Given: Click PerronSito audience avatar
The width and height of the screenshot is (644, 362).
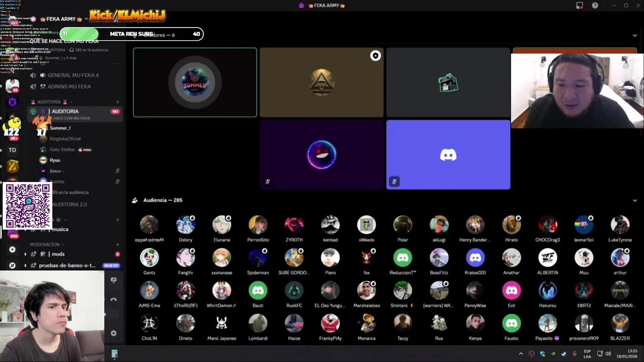Looking at the screenshot, I should pos(258,225).
